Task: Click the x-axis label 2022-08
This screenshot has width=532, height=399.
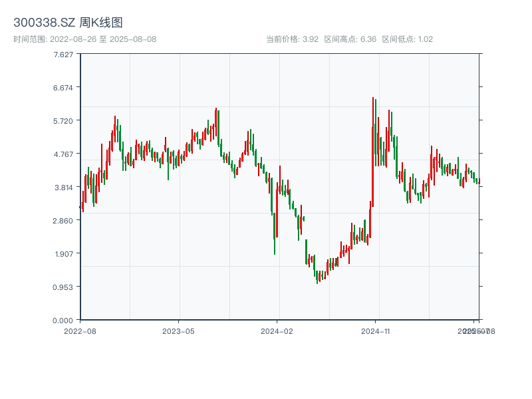Action: [80, 331]
